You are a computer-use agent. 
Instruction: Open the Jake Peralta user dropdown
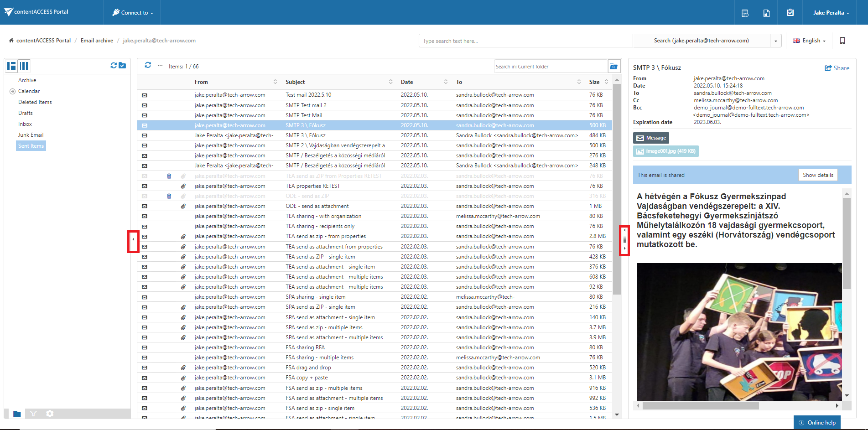831,13
